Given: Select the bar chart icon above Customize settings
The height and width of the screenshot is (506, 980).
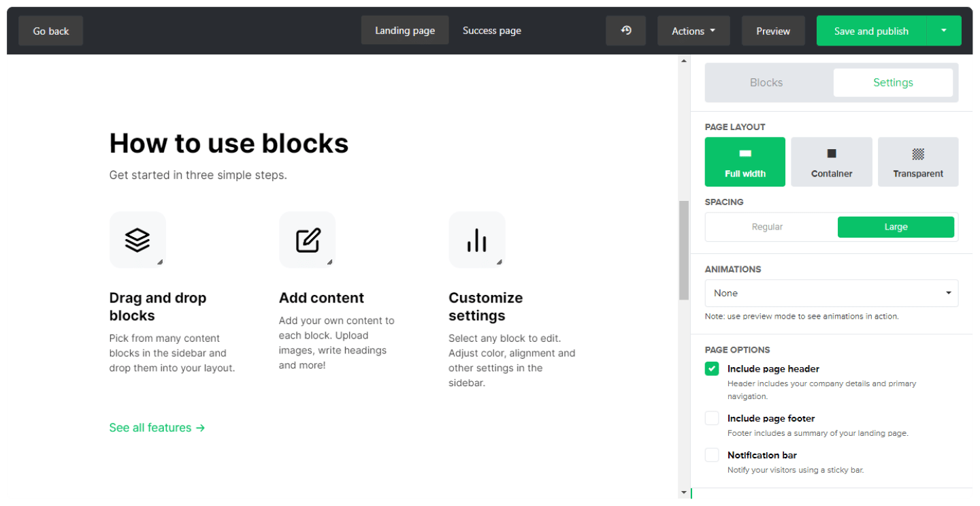Looking at the screenshot, I should pyautogui.click(x=476, y=240).
